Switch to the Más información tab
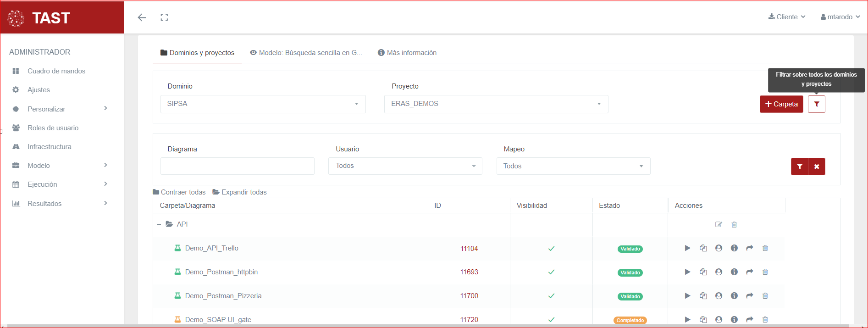868x328 pixels. click(x=407, y=53)
